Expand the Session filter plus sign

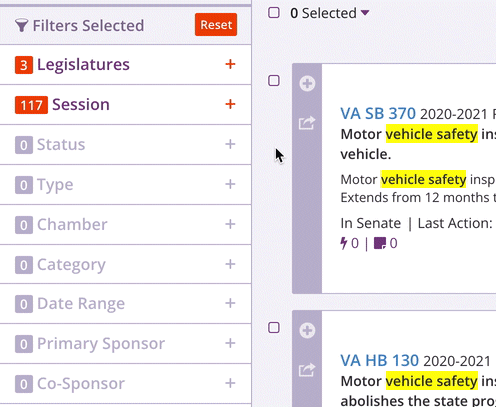pos(230,104)
